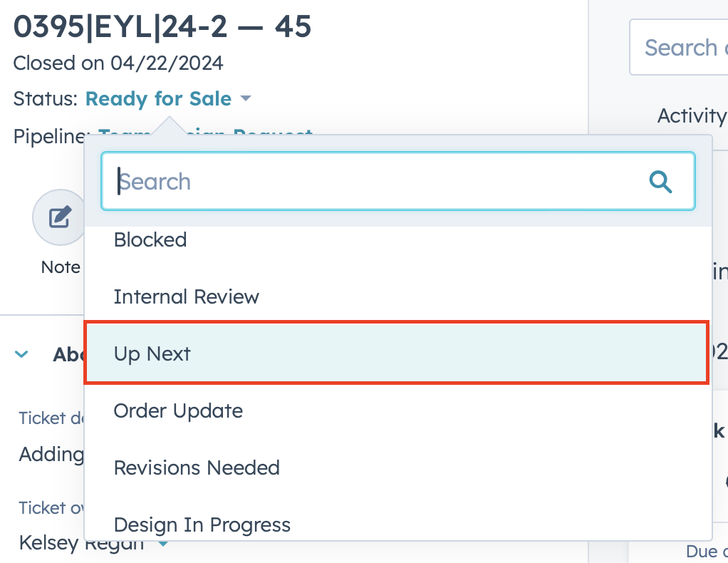Pick Order Update in the status list

point(178,410)
